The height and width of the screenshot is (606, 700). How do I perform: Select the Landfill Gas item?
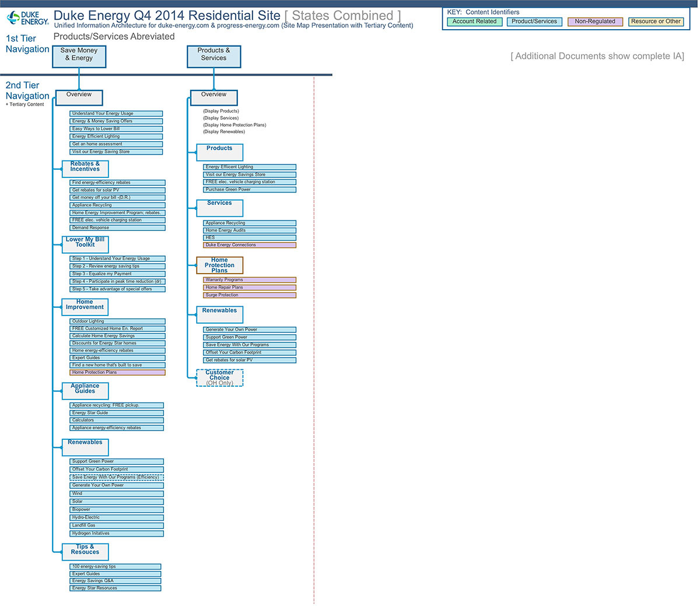pos(117,526)
